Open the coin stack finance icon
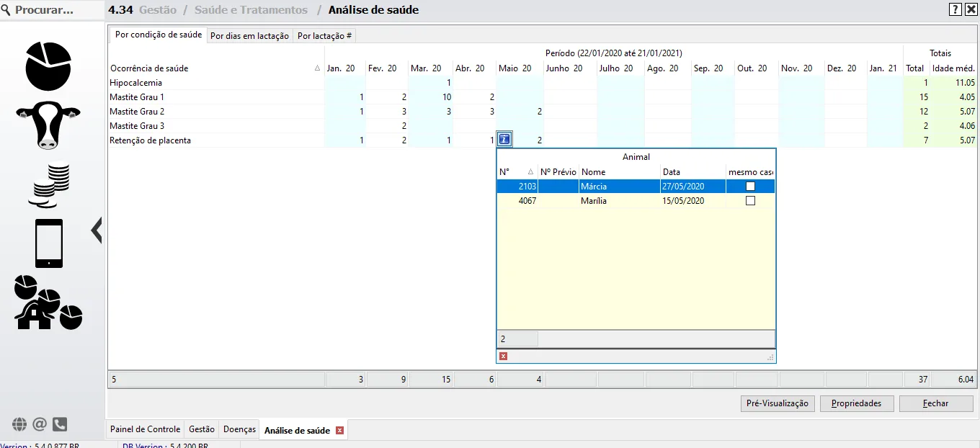980x448 pixels. [49, 185]
